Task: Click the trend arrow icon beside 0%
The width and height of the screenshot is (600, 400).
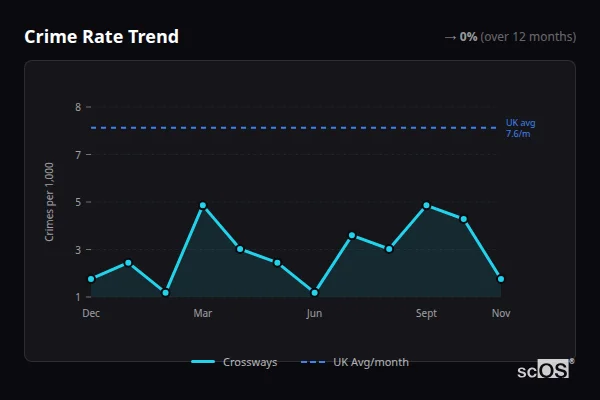Action: (450, 37)
